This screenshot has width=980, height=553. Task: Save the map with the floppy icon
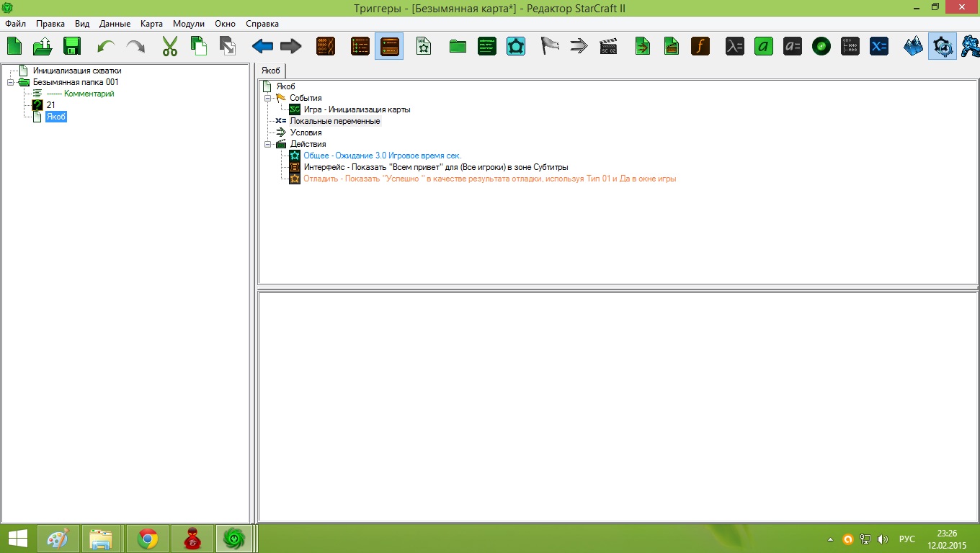(72, 47)
